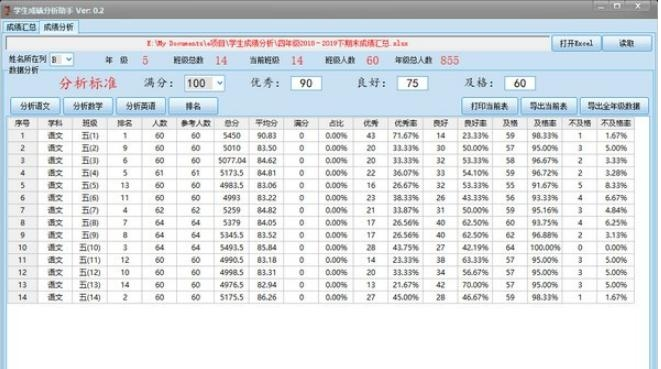
Task: Click the app icon in the title bar
Action: pos(6,10)
